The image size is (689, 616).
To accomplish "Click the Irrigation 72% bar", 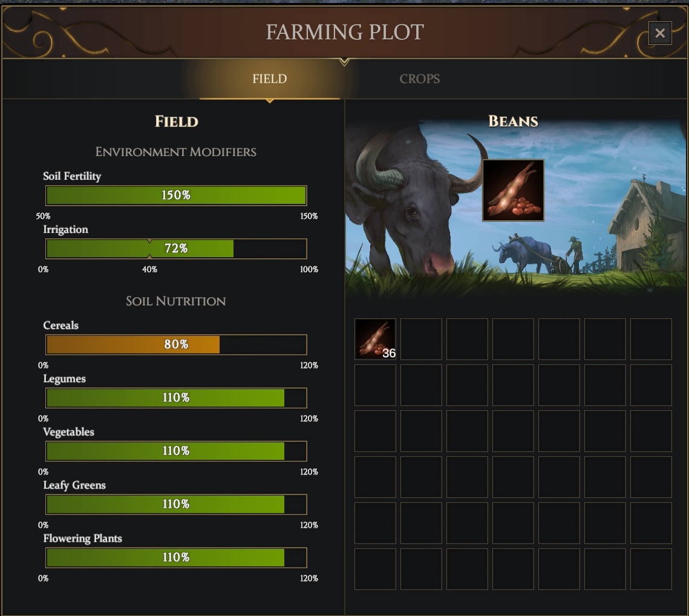I will pos(176,249).
